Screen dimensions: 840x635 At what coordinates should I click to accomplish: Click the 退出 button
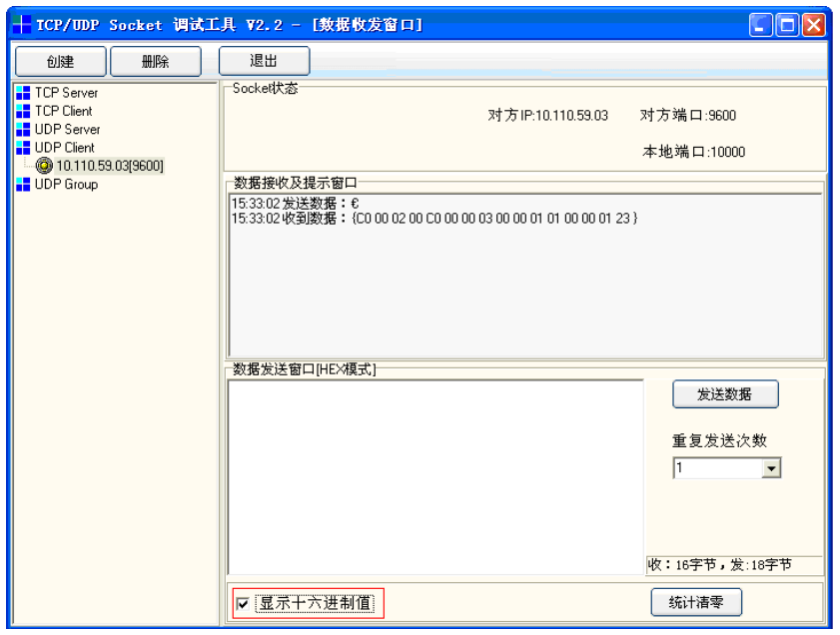click(264, 62)
